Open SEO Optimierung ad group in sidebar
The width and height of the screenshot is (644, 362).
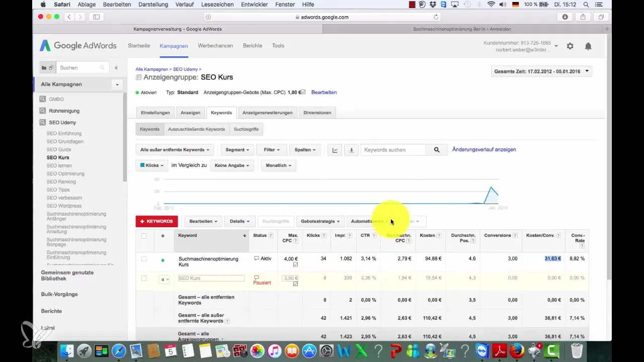point(65,174)
